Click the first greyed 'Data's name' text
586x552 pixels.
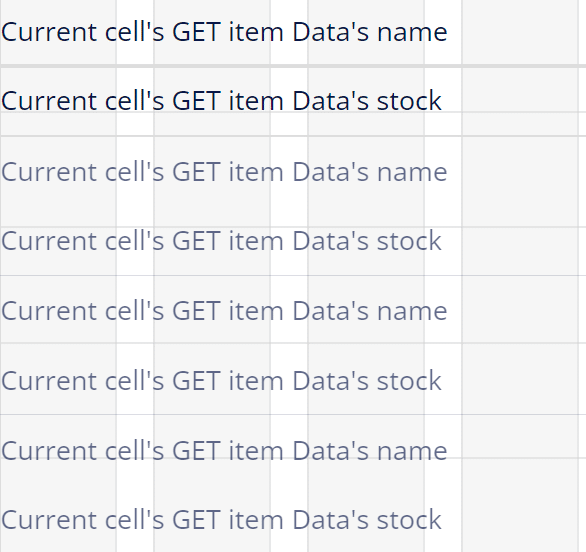[x=370, y=172]
